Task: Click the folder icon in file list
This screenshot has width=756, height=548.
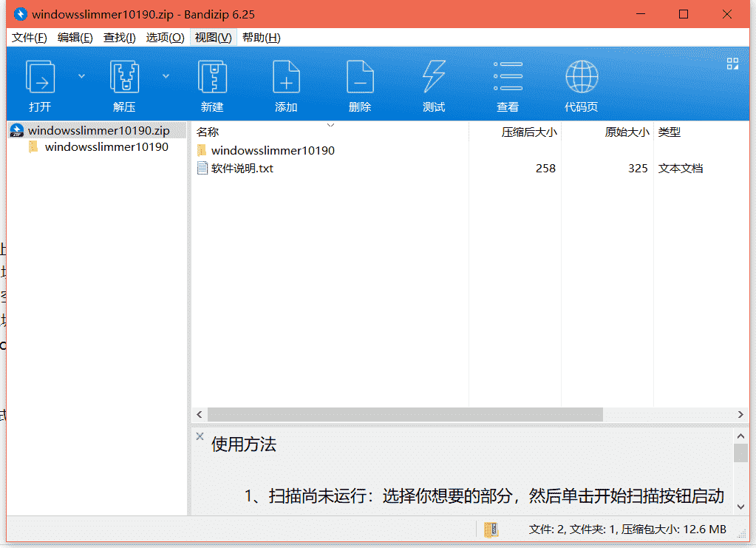Action: (x=202, y=150)
